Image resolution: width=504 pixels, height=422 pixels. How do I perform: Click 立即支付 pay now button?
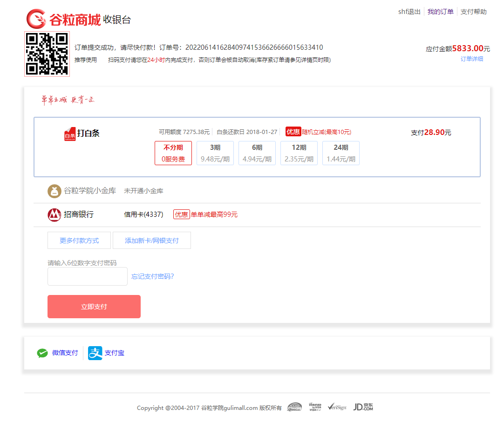pos(94,307)
